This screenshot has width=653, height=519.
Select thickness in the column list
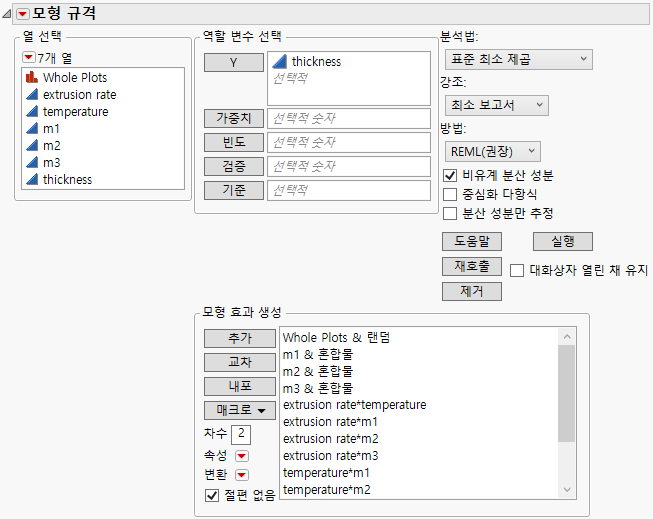coord(67,180)
